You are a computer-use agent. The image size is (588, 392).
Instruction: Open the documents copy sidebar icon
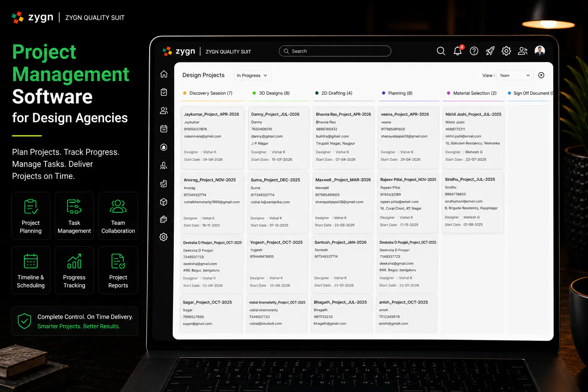(164, 219)
